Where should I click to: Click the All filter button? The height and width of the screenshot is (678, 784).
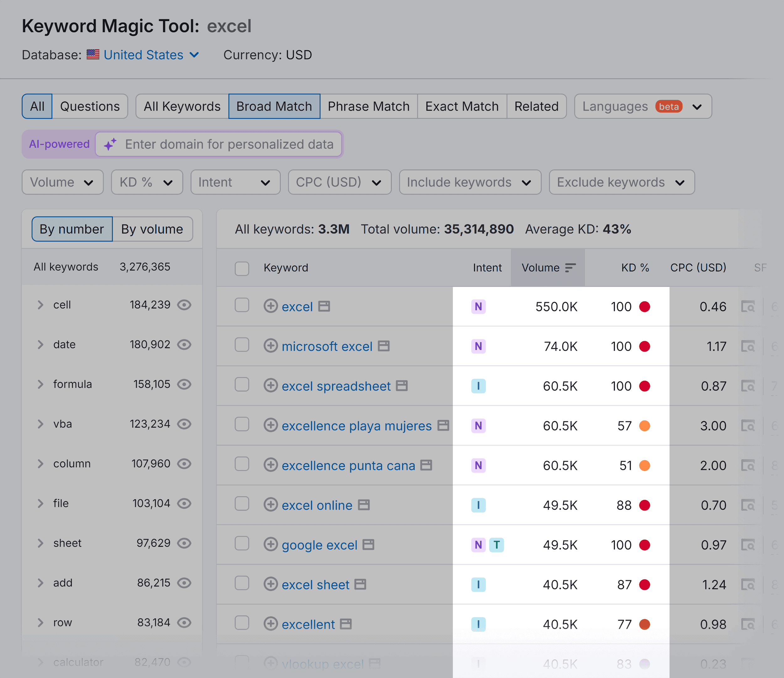pyautogui.click(x=37, y=106)
